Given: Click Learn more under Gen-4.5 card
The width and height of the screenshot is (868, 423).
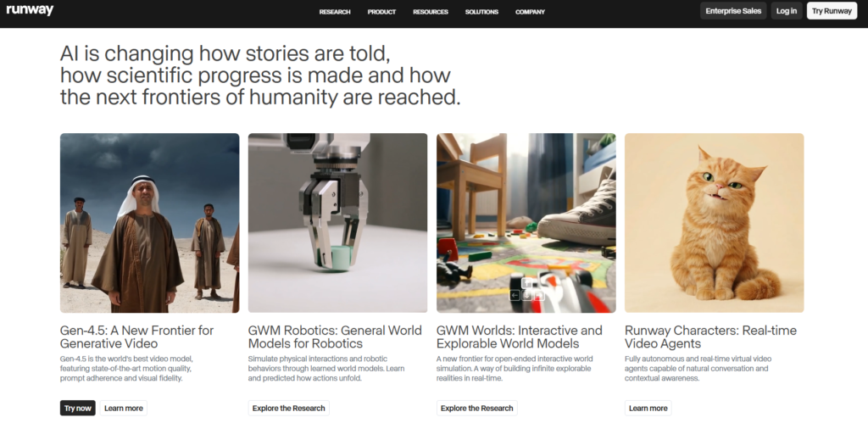Looking at the screenshot, I should click(124, 408).
